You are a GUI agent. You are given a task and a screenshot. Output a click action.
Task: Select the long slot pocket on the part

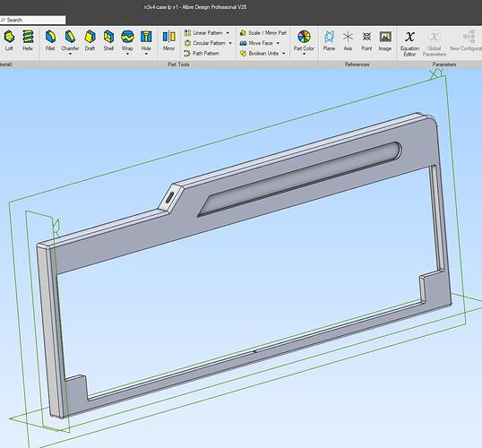[x=300, y=178]
